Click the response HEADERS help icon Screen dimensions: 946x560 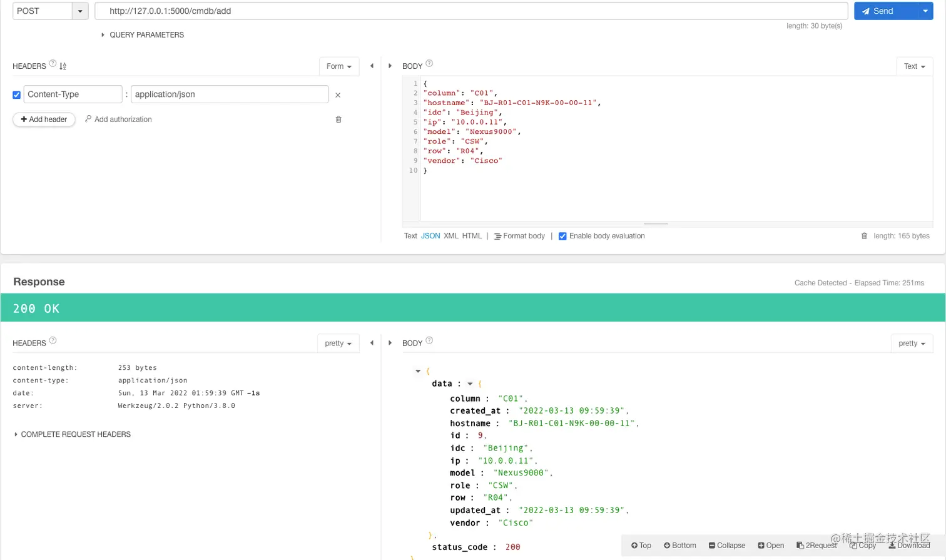53,340
